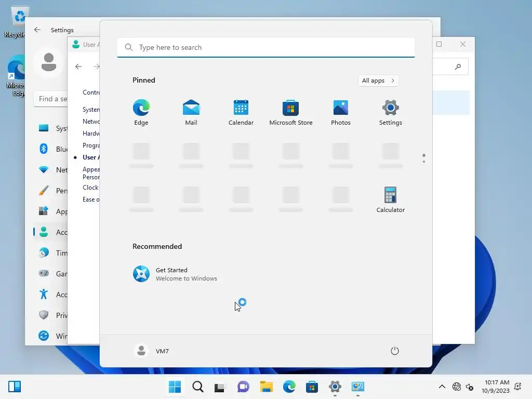Open File Explorer from taskbar
Image resolution: width=532 pixels, height=399 pixels.
point(267,387)
